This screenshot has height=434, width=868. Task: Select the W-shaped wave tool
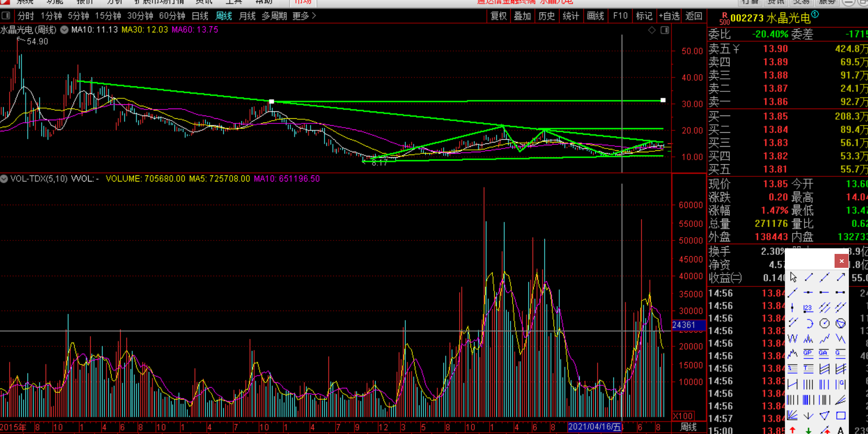click(793, 339)
